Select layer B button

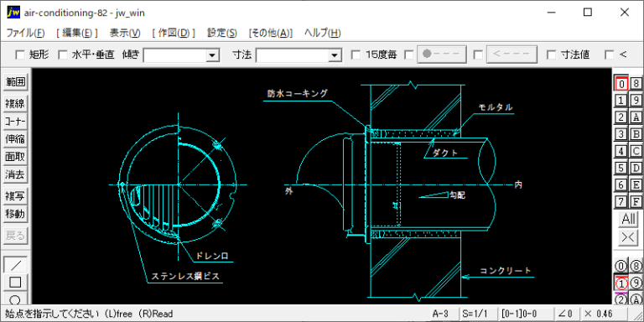tap(636, 134)
